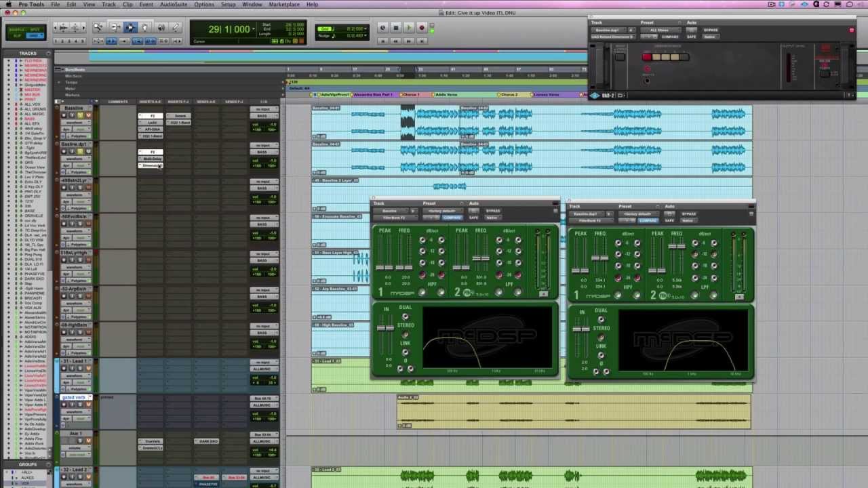Screen dimensions: 868x488
Task: Open the Window menu
Action: (x=252, y=4)
